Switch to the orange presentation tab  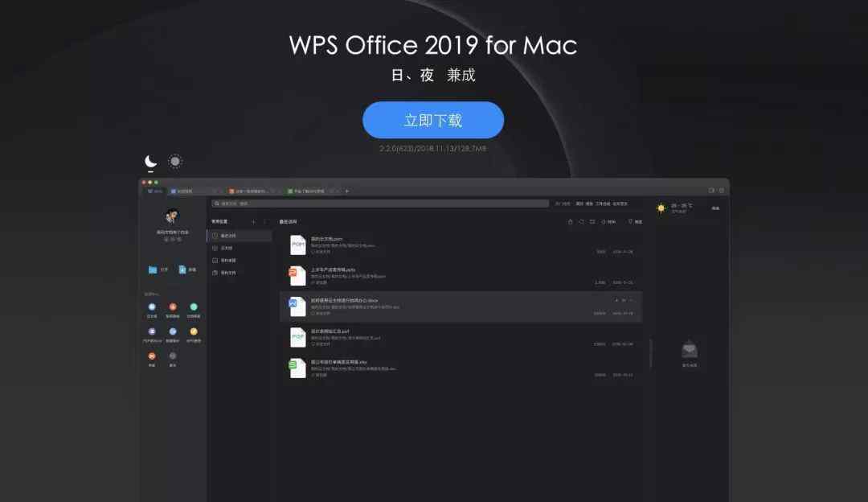coord(252,191)
